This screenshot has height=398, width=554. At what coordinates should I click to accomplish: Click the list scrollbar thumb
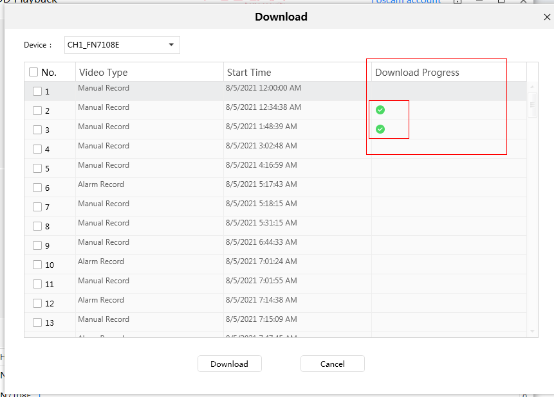(532, 105)
